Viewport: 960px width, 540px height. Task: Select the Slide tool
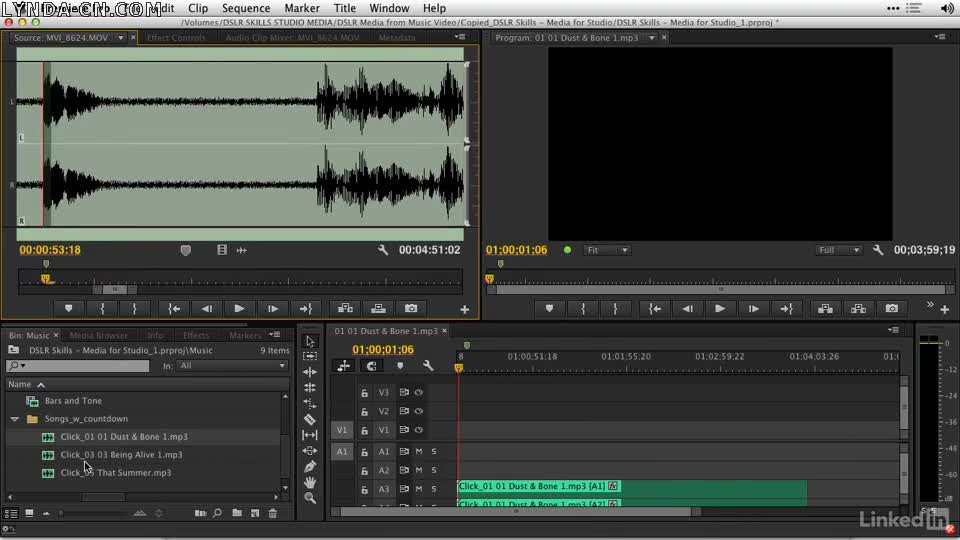pyautogui.click(x=310, y=451)
